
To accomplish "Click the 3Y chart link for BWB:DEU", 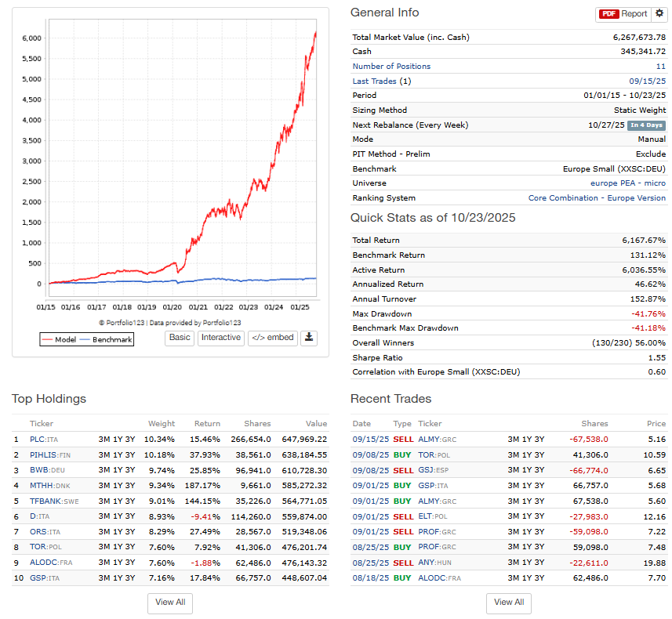I will 136,469.
